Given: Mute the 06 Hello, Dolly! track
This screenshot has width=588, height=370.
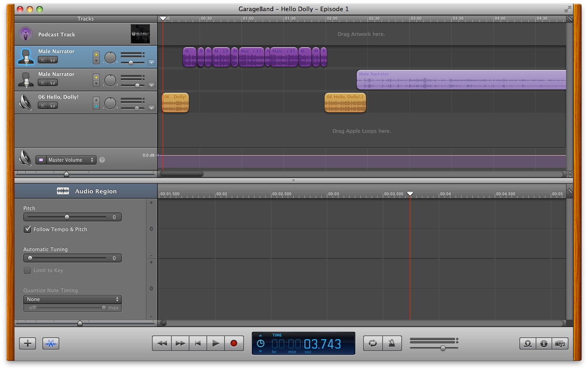Looking at the screenshot, I should (x=43, y=105).
